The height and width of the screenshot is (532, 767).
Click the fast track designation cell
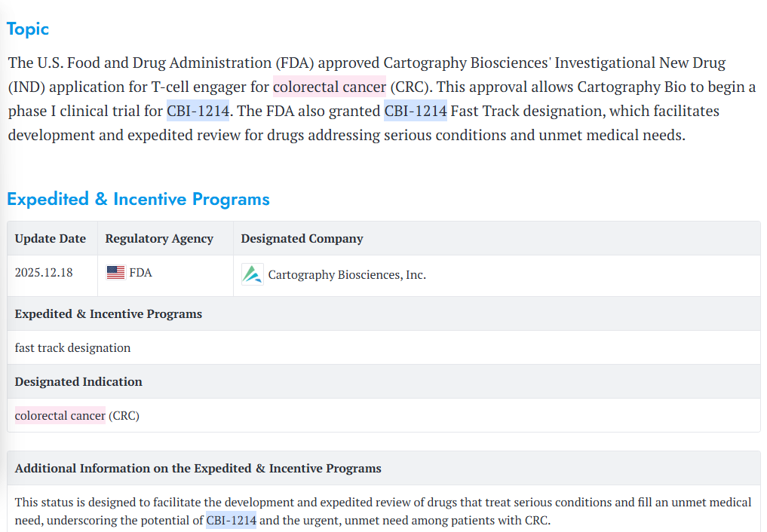click(72, 348)
